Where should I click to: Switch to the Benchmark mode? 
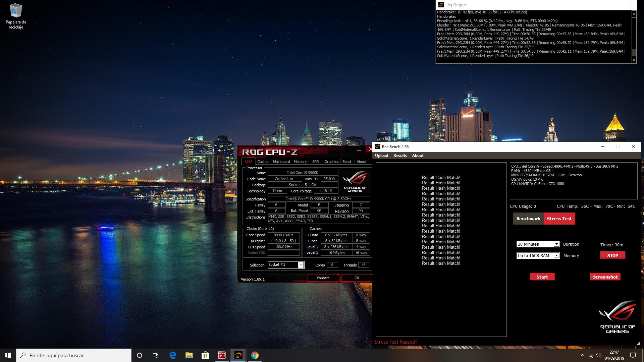tap(528, 219)
